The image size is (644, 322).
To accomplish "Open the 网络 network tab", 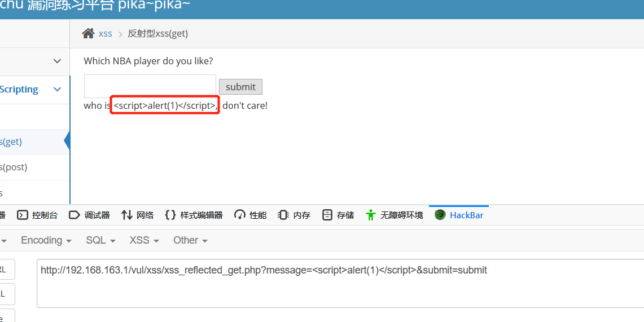I will [x=138, y=215].
